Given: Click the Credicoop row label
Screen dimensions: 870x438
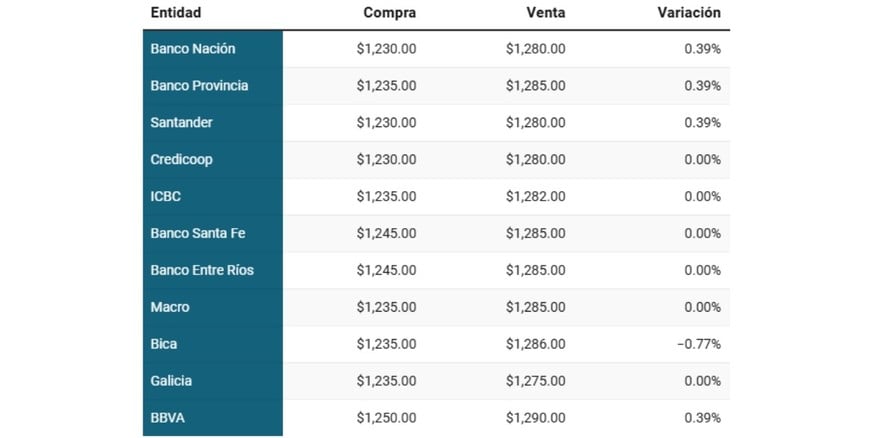Looking at the screenshot, I should 182,160.
